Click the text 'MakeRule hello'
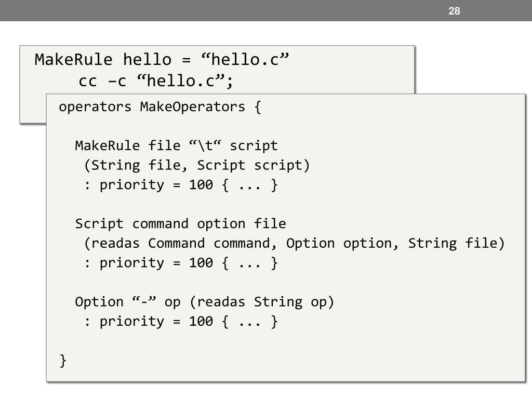 click(x=103, y=60)
